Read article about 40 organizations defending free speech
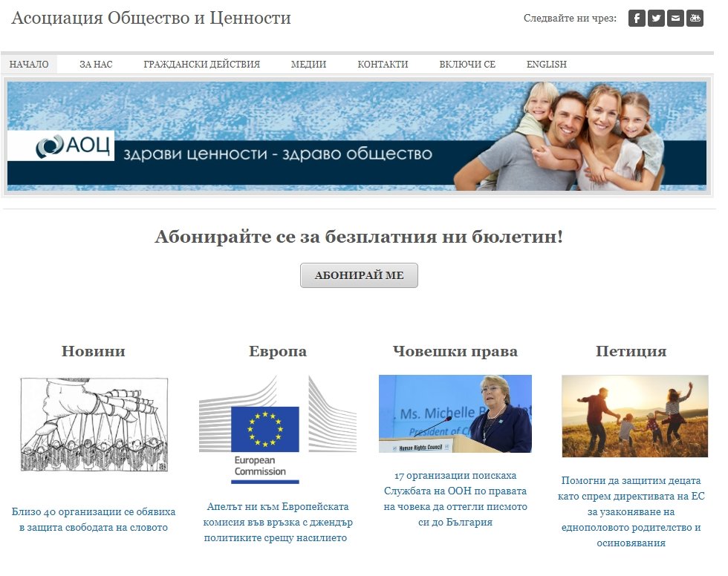The height and width of the screenshot is (576, 728). [x=94, y=520]
